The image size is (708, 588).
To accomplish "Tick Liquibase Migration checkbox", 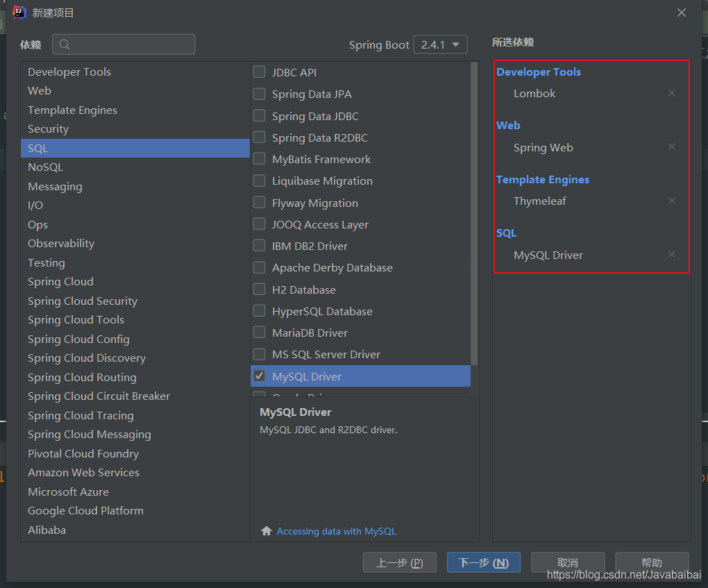I will coord(259,180).
